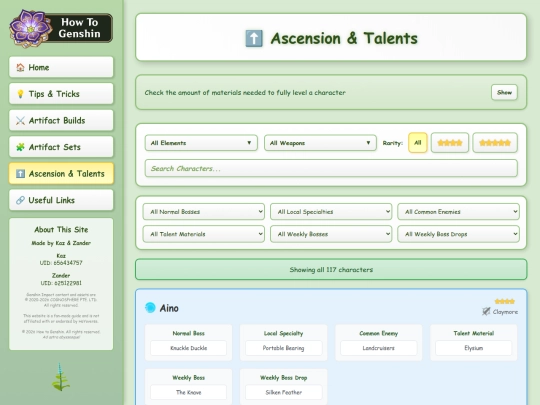Screen dimensions: 540x405
Task: Click the Showing all 117 characters banner
Action: tap(331, 269)
